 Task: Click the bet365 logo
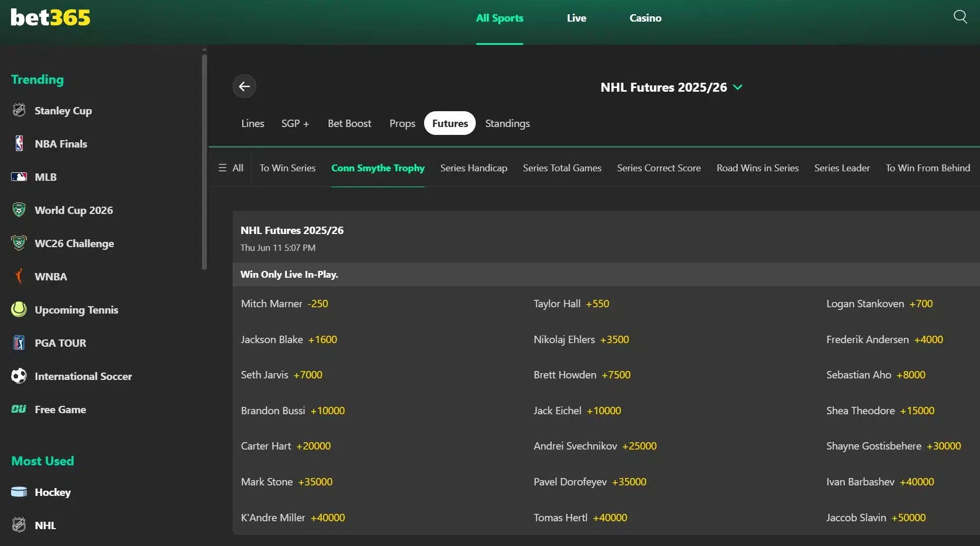click(50, 17)
